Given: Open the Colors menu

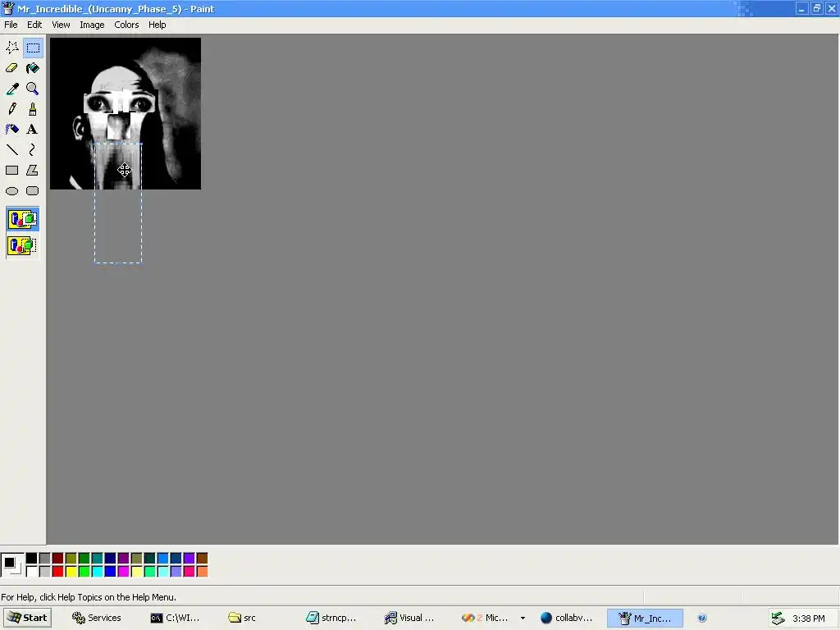Looking at the screenshot, I should pos(126,25).
